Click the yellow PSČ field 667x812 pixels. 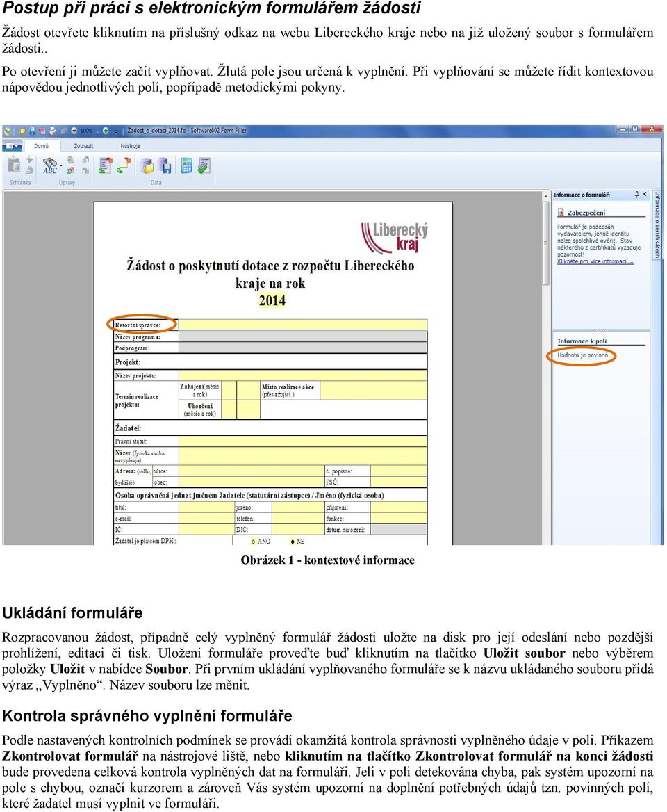tap(399, 482)
